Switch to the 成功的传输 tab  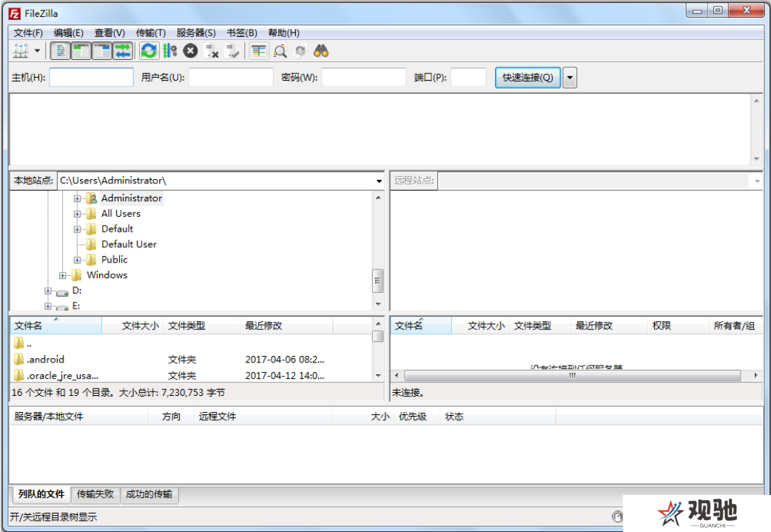pos(149,494)
